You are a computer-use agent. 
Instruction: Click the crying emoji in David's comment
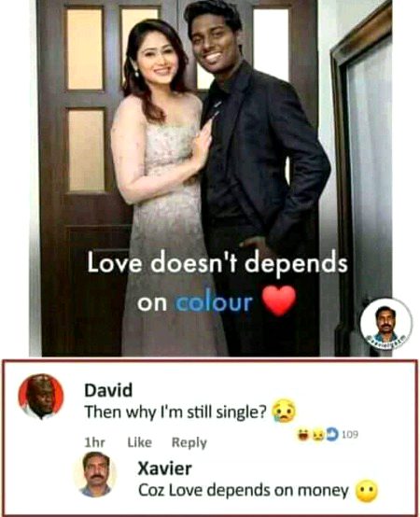(x=284, y=412)
